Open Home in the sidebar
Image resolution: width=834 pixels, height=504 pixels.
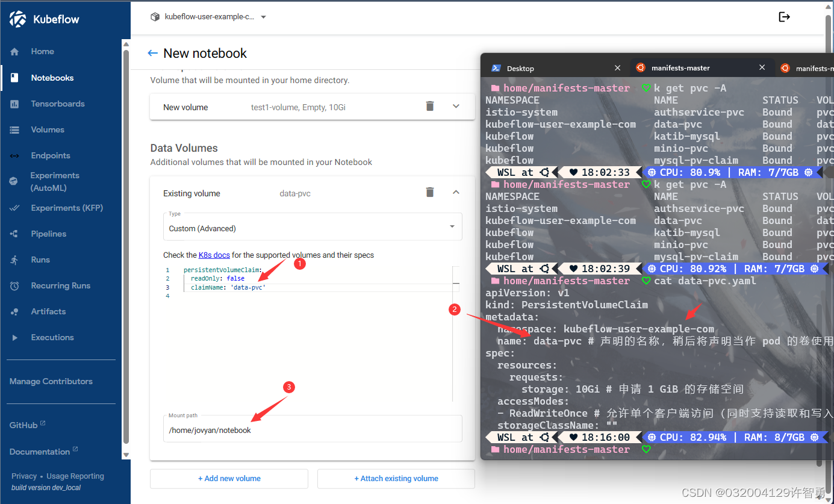42,52
